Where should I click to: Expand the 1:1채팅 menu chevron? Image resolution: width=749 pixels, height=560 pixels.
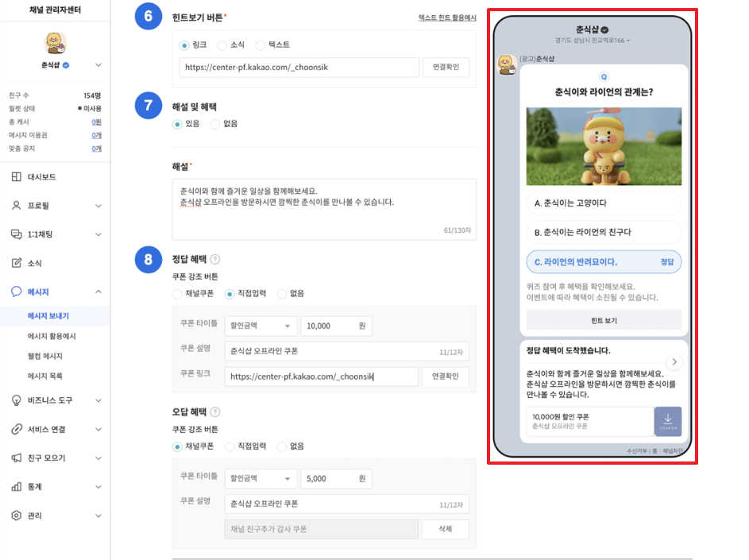point(98,234)
